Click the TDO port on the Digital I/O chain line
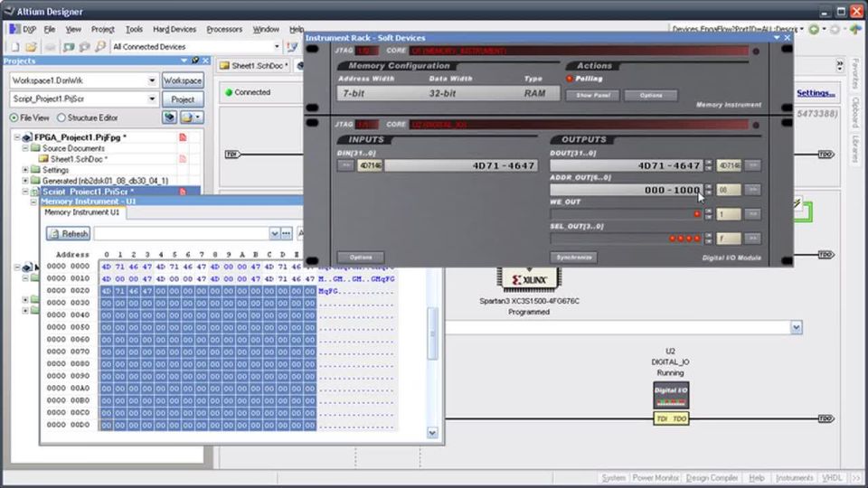 [x=826, y=418]
